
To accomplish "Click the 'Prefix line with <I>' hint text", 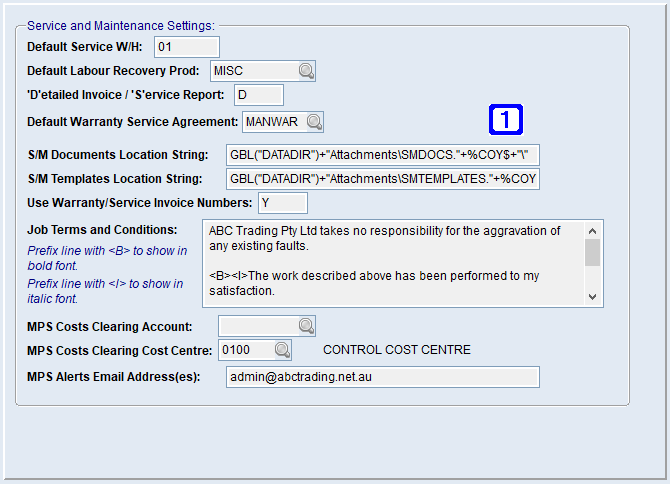I will click(105, 291).
